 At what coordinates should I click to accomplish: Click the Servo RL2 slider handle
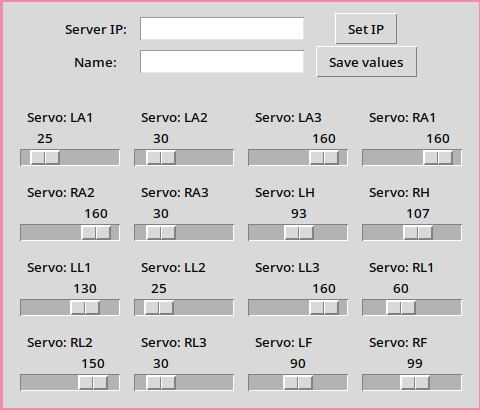coord(93,382)
